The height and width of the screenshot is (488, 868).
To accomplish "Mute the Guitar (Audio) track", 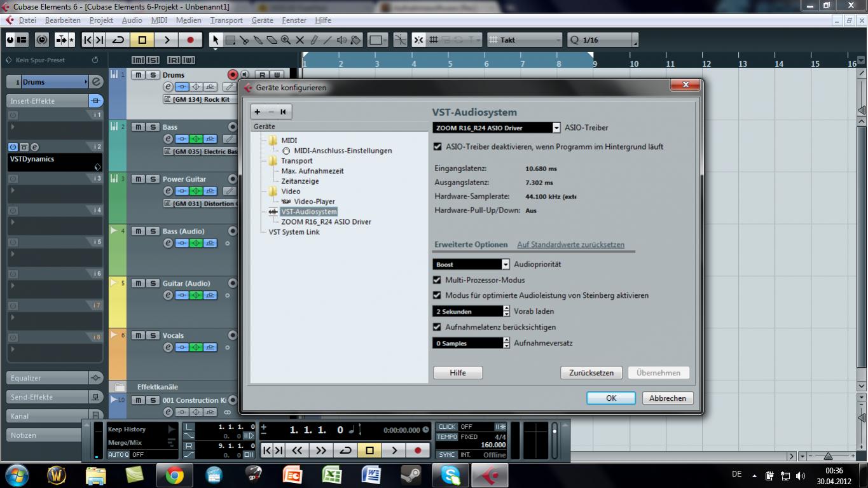I will 138,283.
